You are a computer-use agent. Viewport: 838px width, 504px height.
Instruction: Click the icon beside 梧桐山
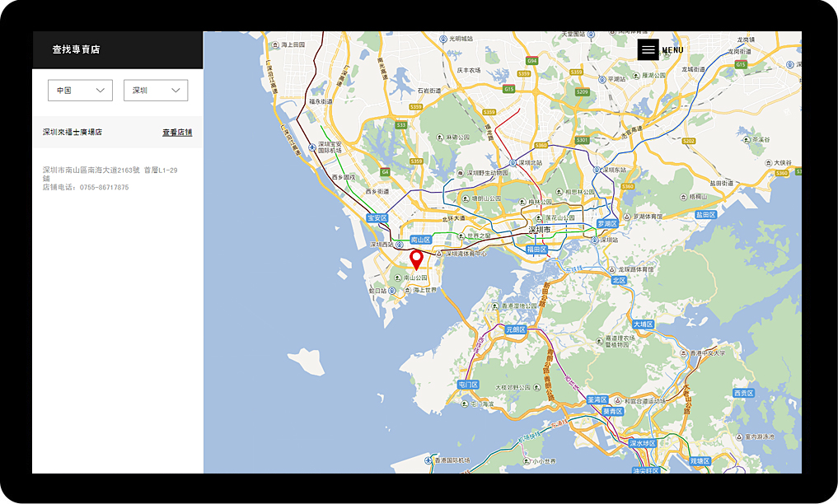pyautogui.click(x=684, y=197)
